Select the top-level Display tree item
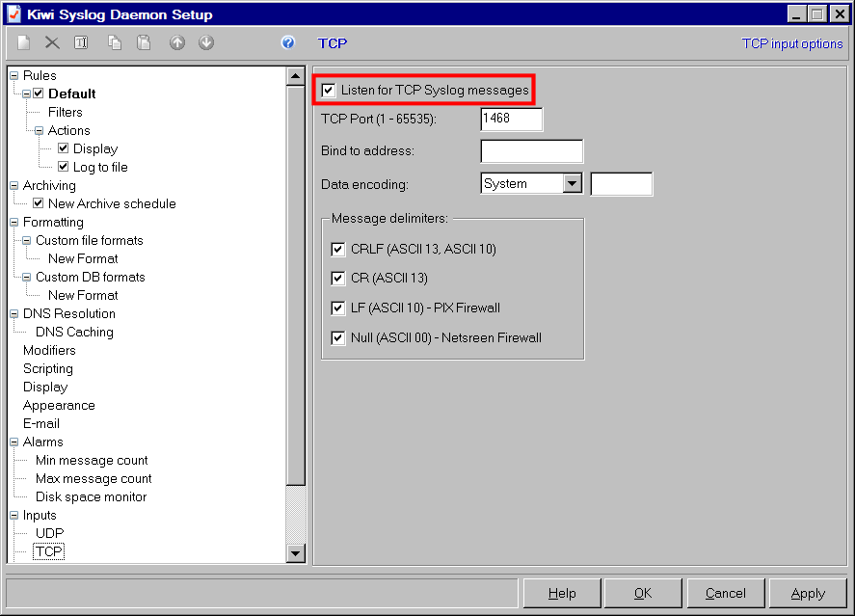 coord(45,387)
